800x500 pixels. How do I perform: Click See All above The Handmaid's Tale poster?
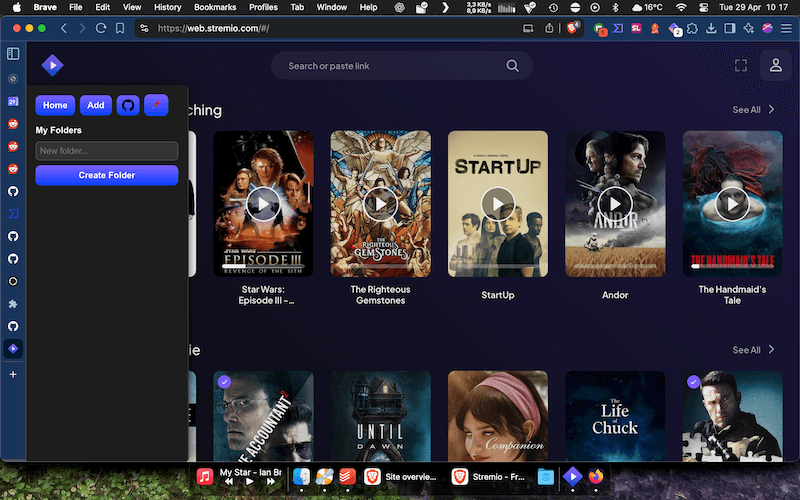click(754, 110)
